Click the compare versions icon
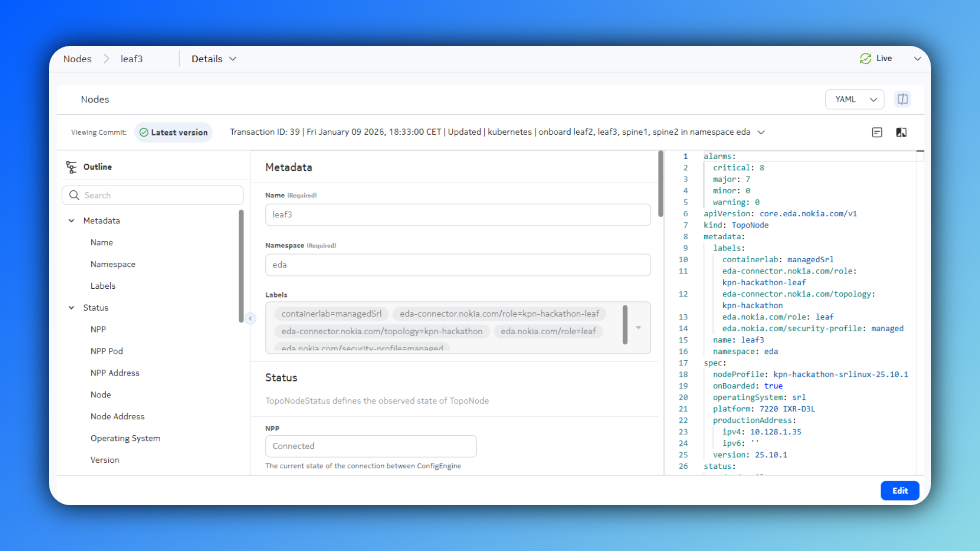The image size is (980, 551). [901, 132]
